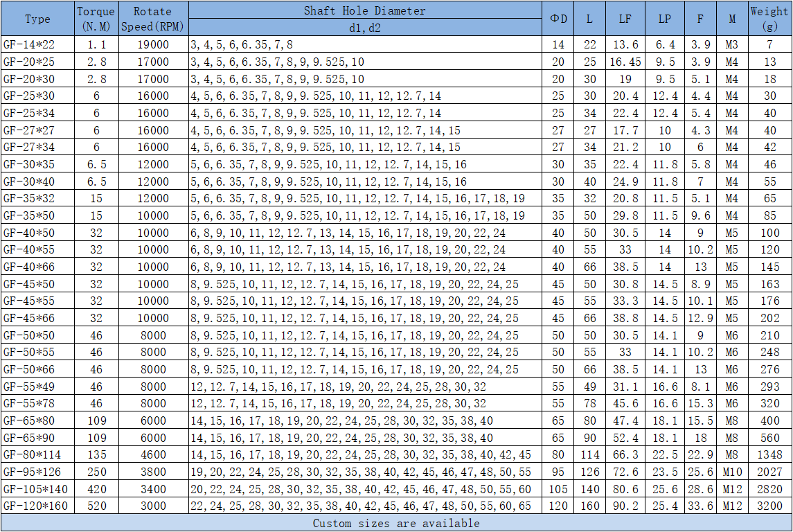Click the torque value 135
793x532 pixels.
96,454
